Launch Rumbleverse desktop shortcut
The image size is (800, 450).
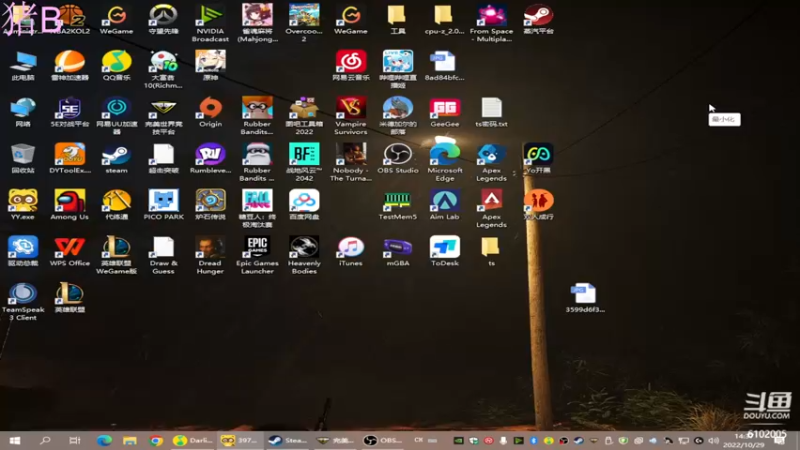tap(210, 159)
